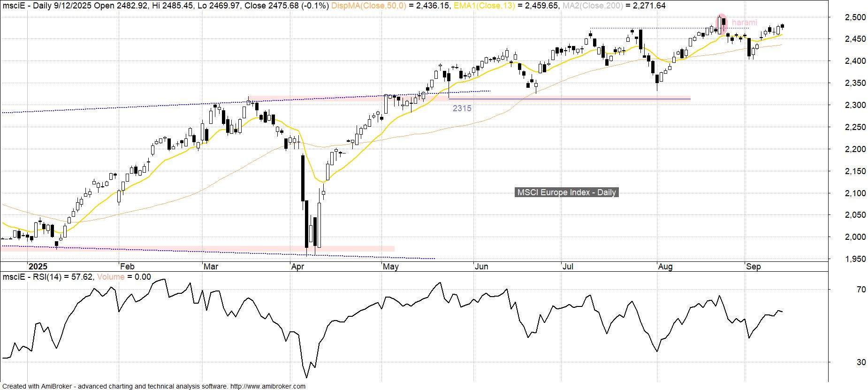Click the RSI 70 overbought level label
This screenshot has height=390, width=868.
(861, 290)
